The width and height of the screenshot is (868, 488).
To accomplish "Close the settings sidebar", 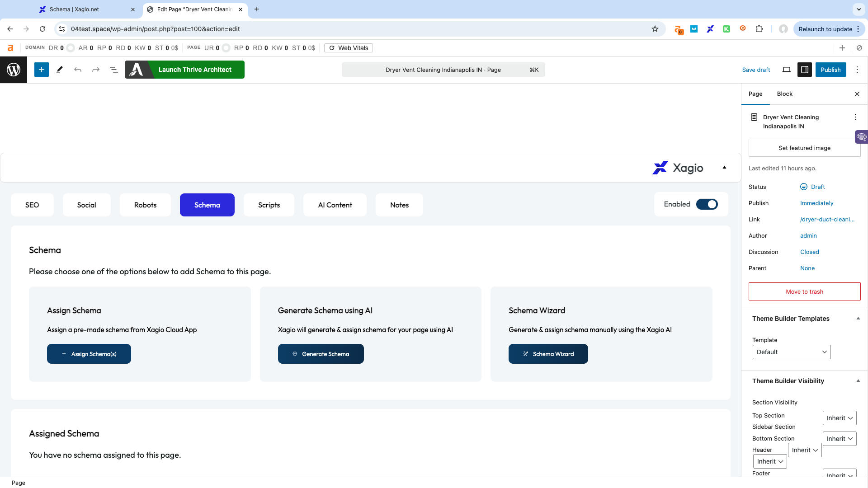I will click(x=857, y=94).
